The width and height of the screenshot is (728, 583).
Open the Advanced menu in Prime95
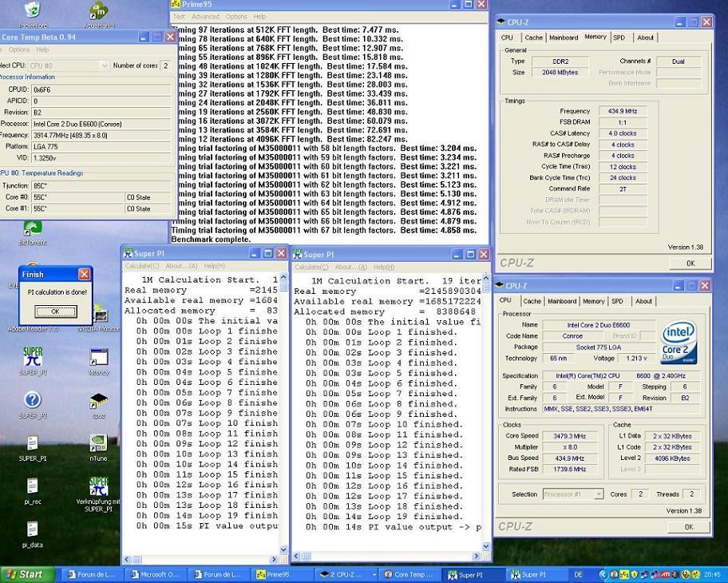tap(205, 17)
